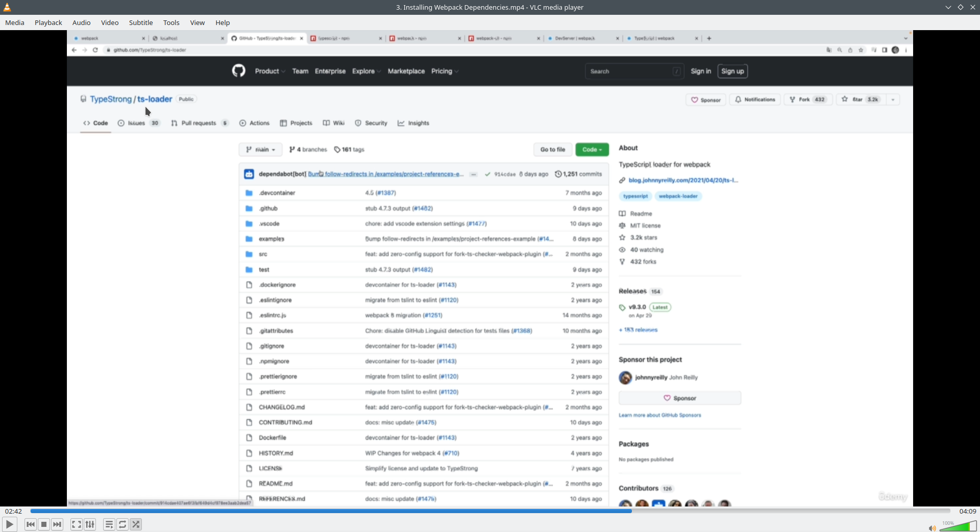The height and width of the screenshot is (532, 980).
Task: Reload the page with the refresh icon
Action: pos(95,50)
